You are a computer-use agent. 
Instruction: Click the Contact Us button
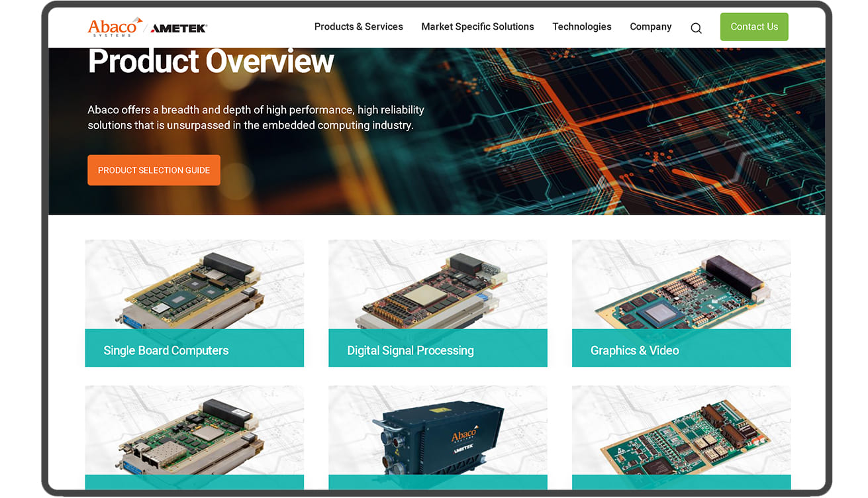coord(754,26)
